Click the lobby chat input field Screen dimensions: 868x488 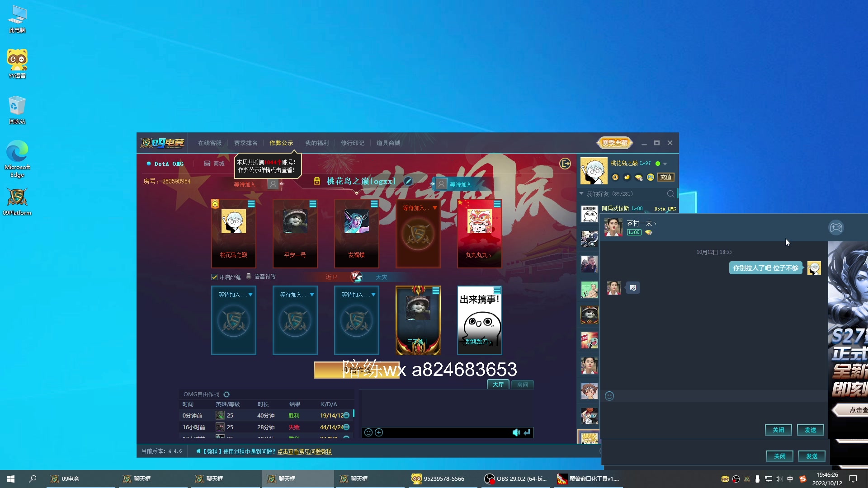448,432
